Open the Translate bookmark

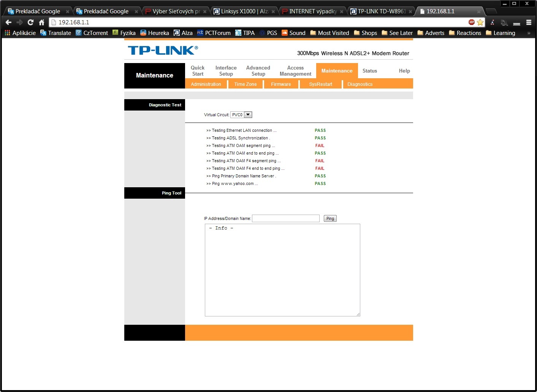(x=56, y=33)
